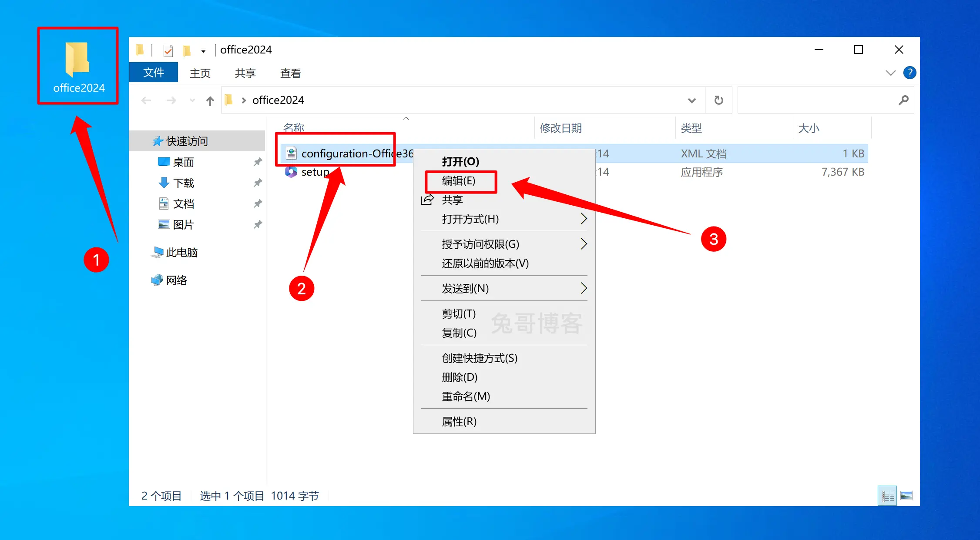The height and width of the screenshot is (540, 980).
Task: Click the 1 KB size cell
Action: [x=853, y=153]
